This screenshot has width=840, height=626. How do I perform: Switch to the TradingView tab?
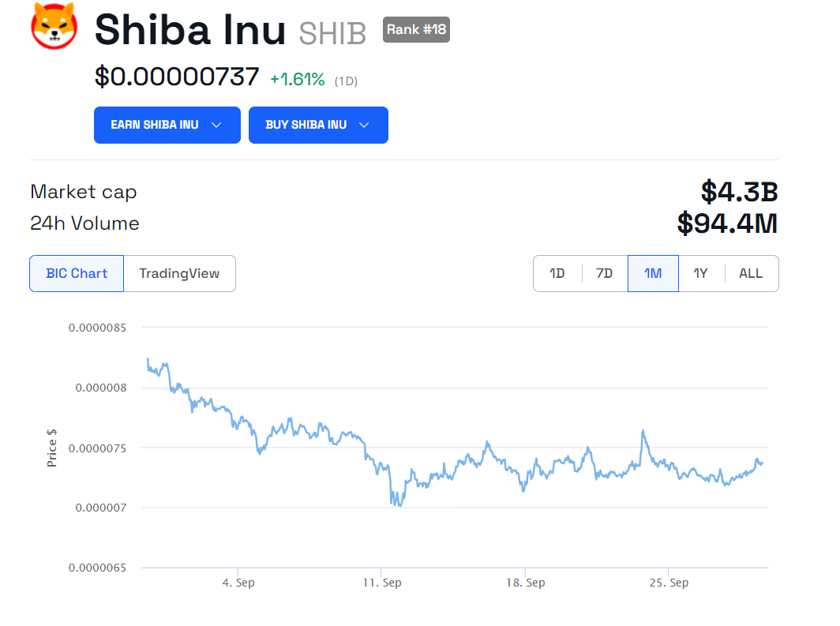(x=179, y=273)
